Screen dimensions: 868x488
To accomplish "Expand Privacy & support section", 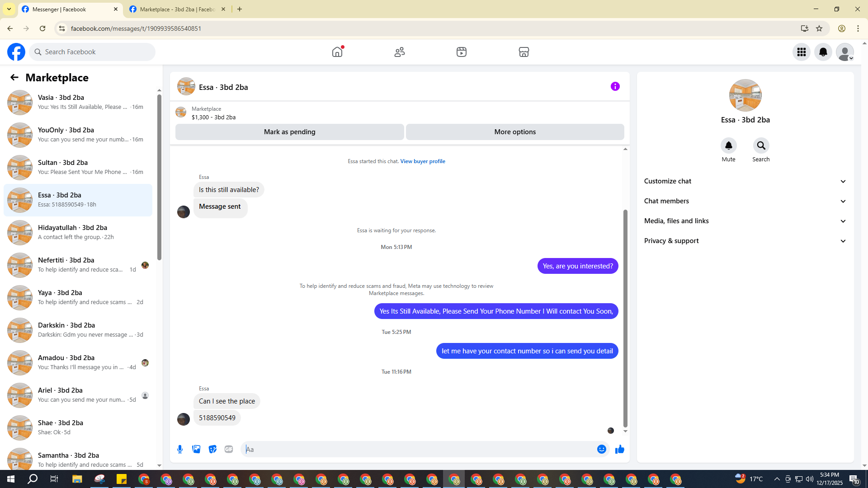I will 745,241.
